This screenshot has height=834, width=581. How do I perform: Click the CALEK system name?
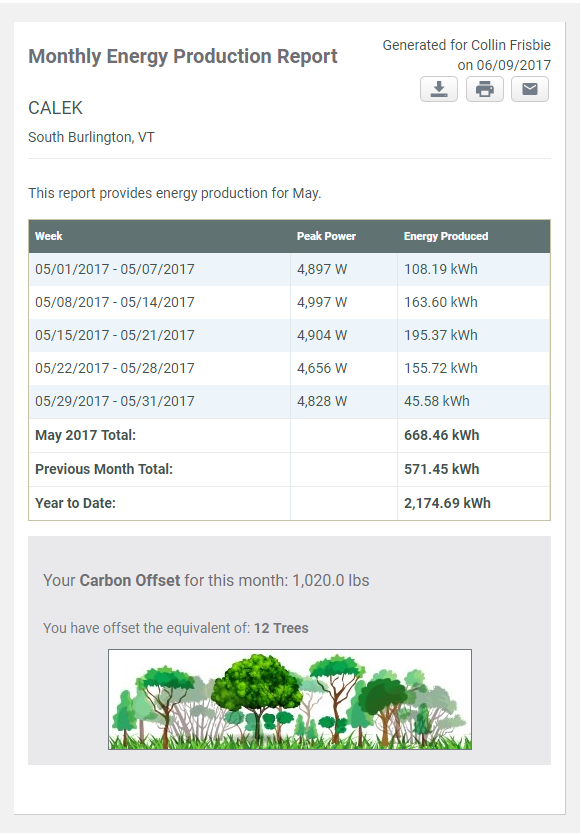coord(55,108)
